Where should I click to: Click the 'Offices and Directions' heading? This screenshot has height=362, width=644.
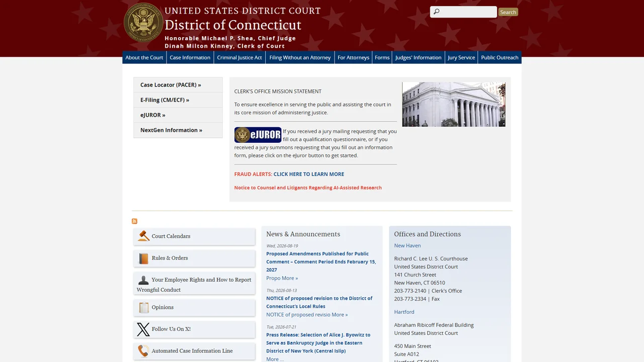428,234
